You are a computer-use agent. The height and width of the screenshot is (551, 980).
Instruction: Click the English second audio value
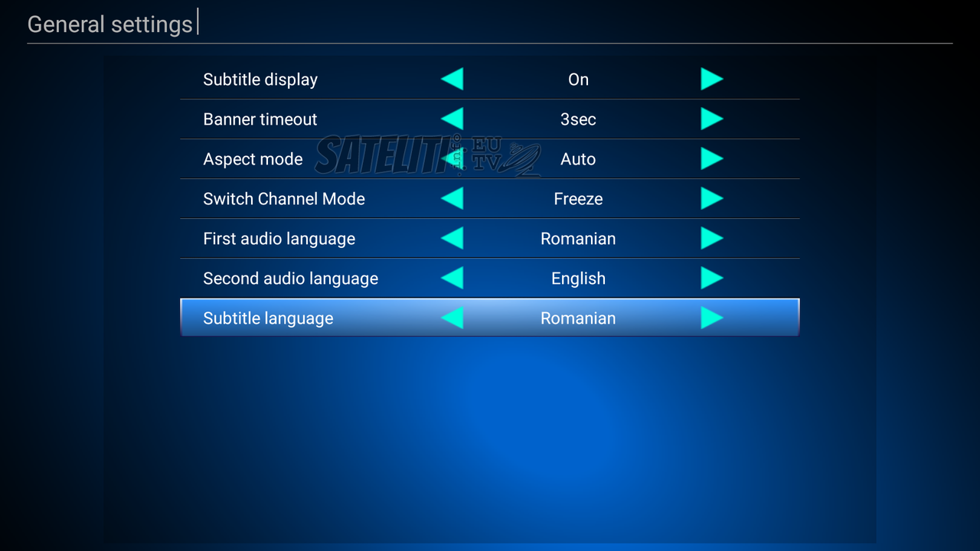tap(578, 279)
